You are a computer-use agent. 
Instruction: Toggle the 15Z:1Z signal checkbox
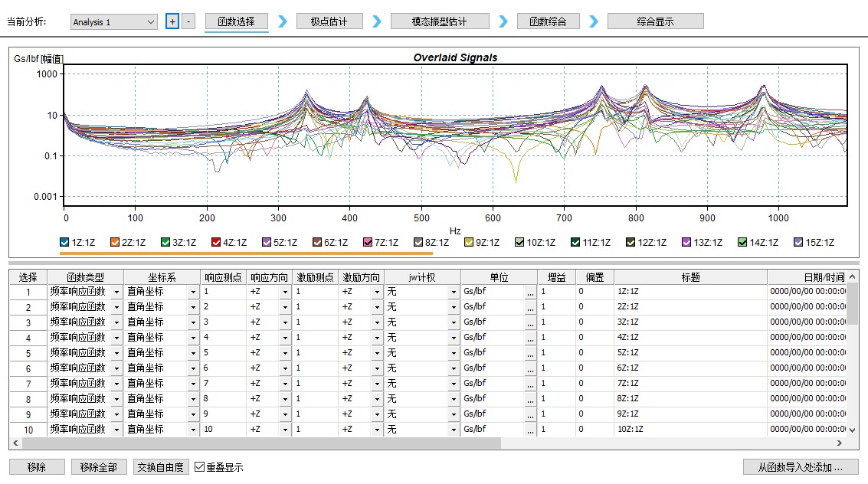coord(798,242)
